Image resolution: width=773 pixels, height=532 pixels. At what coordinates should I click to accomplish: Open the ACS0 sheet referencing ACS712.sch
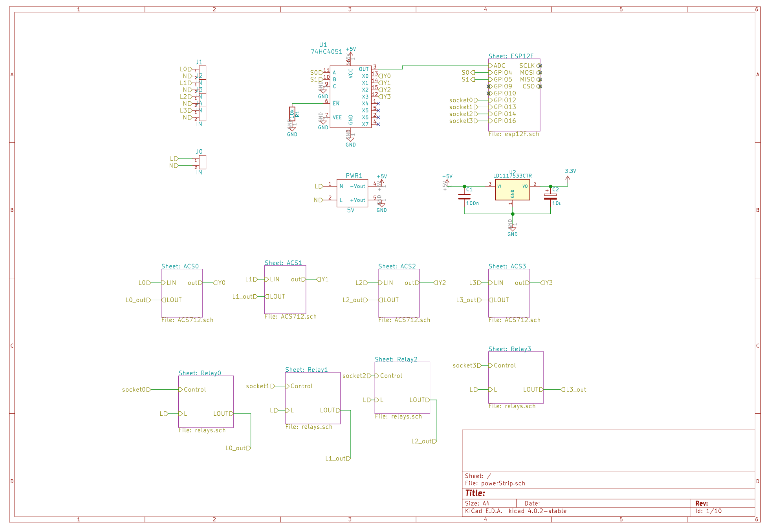[182, 293]
